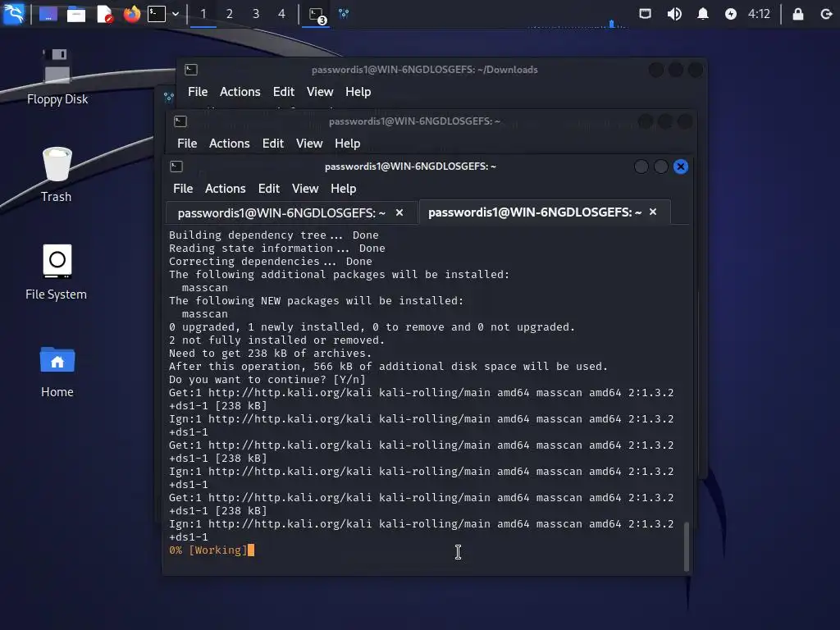Screen dimensions: 840x630
Task: Click the power manager tray icon
Action: pos(730,14)
